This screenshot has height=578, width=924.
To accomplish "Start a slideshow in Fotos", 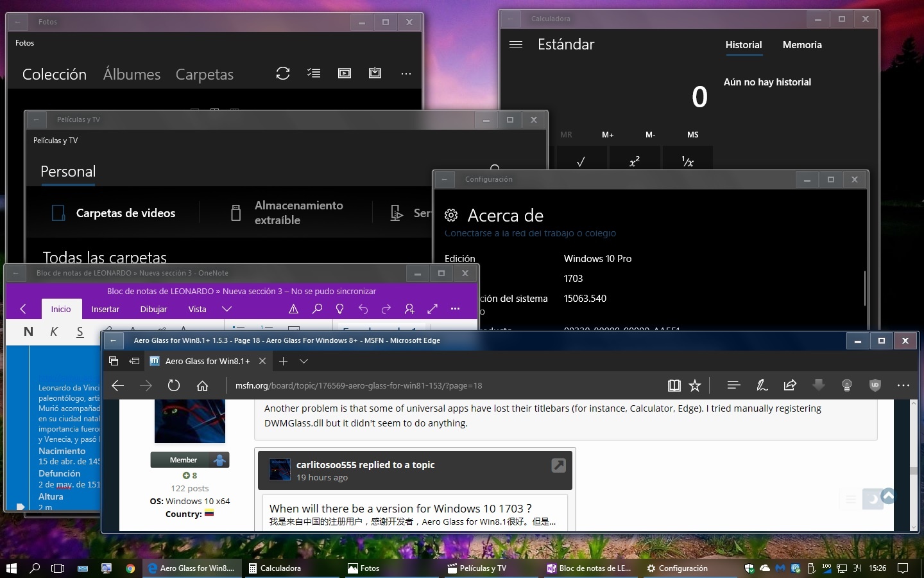I will coord(345,73).
